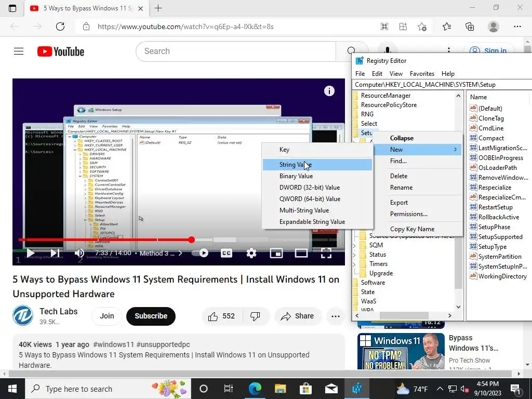532x399 pixels.
Task: Choose String Value in New submenu
Action: point(317,165)
